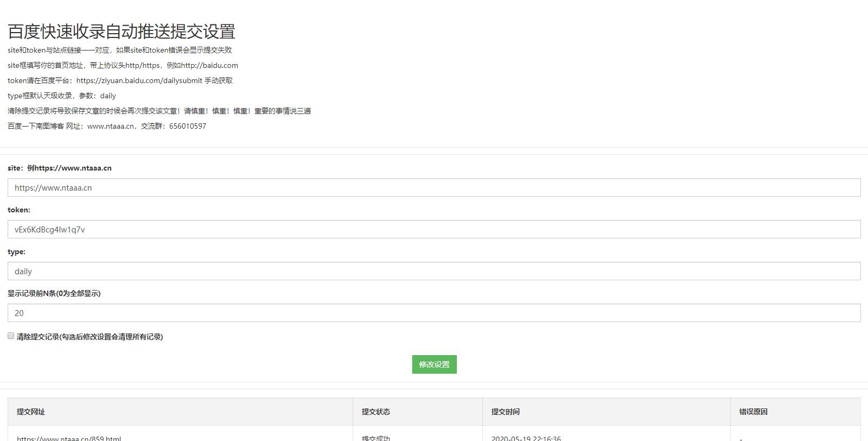The width and height of the screenshot is (868, 441).
Task: Enable the 清除提交记录 checkbox
Action: pos(11,336)
